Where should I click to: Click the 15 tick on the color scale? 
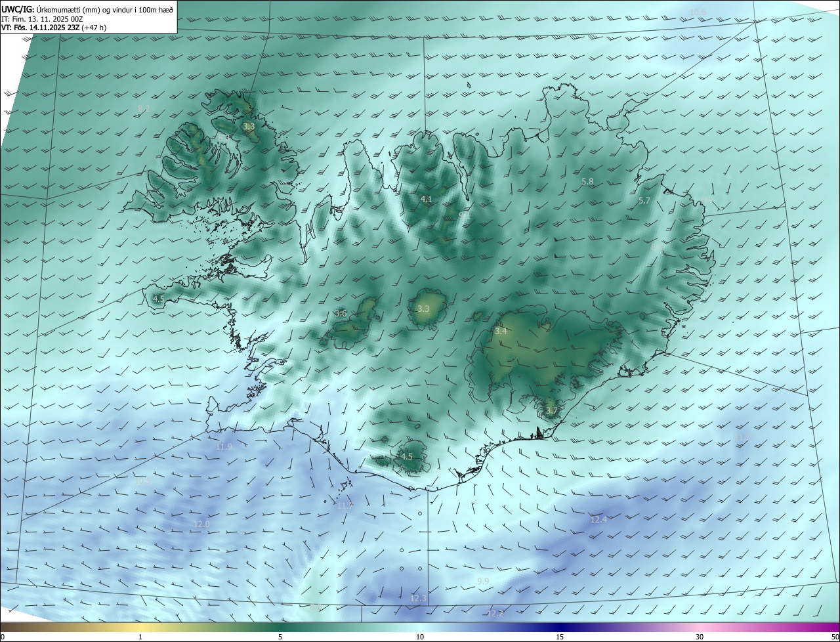tap(560, 637)
